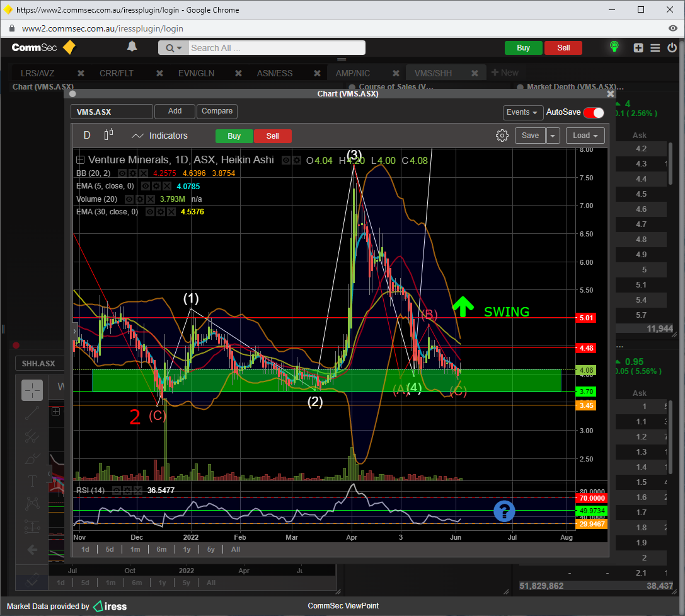Click the Compare button
This screenshot has height=616, width=685.
pos(217,111)
